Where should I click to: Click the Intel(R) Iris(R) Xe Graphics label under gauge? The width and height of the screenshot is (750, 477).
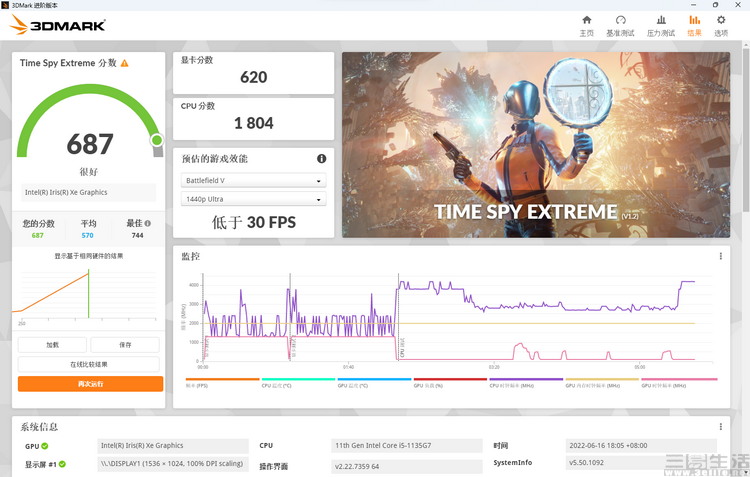pyautogui.click(x=88, y=192)
